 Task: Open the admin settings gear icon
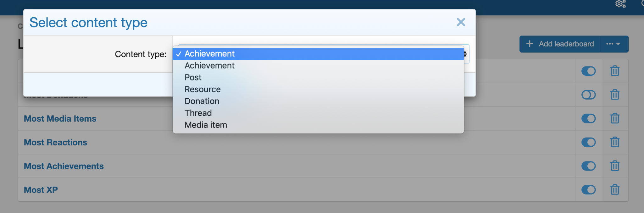click(x=620, y=4)
